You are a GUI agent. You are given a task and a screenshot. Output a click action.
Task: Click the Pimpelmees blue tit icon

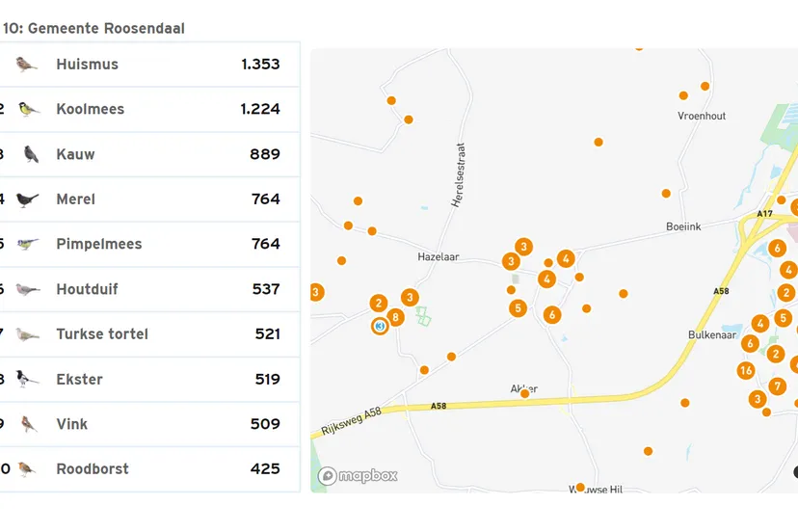coord(28,244)
